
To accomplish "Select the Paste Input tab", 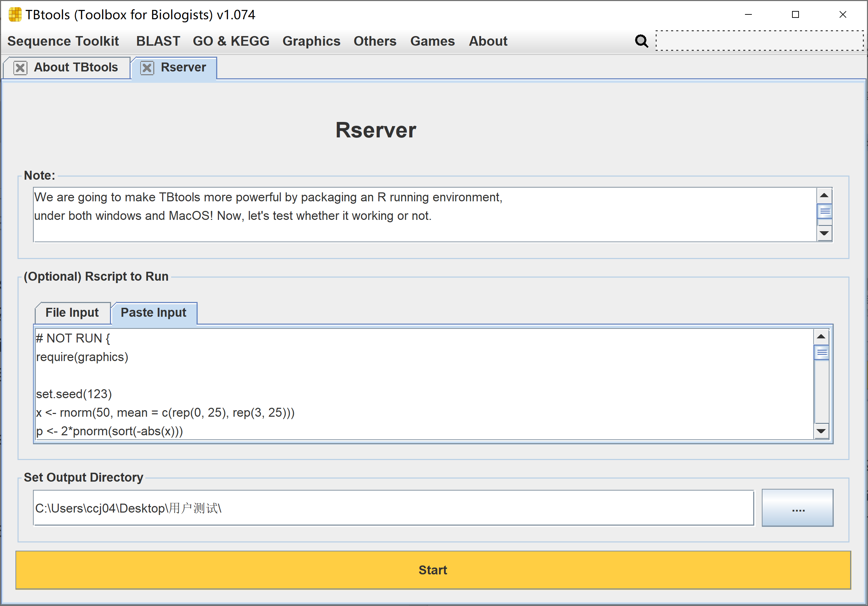I will pyautogui.click(x=154, y=313).
